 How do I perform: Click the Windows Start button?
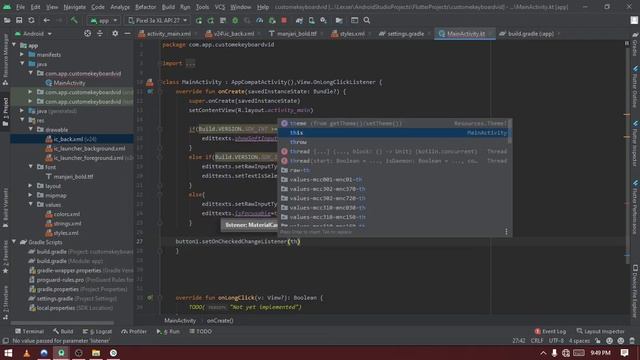point(8,353)
